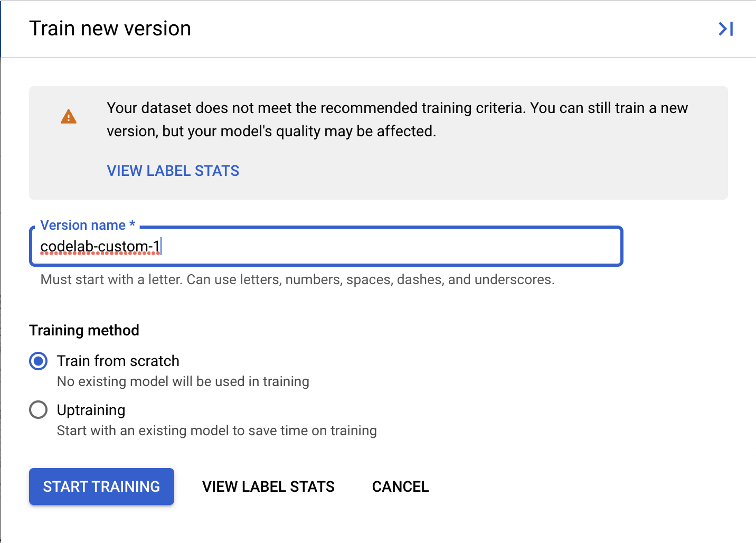Click the 'Uptraining' option label text

[x=91, y=410]
